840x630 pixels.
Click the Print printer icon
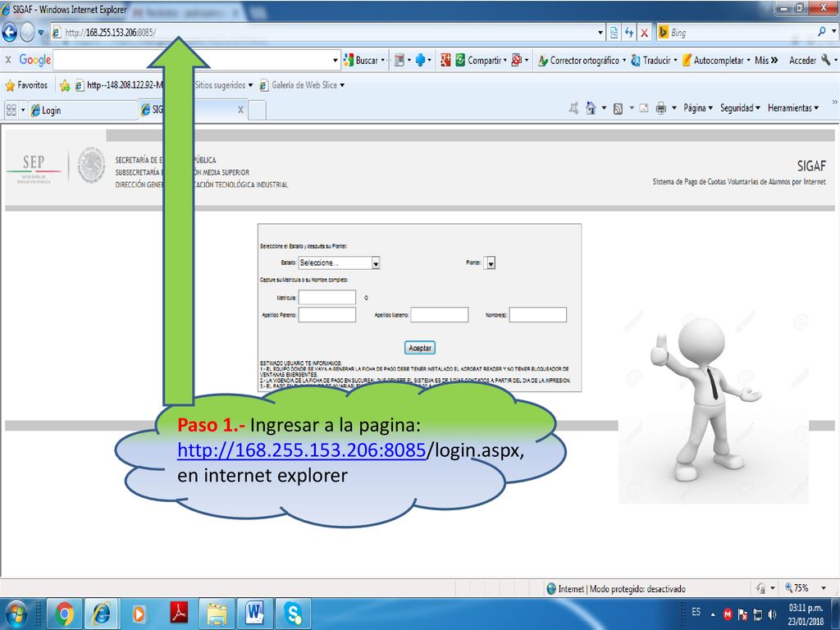tap(661, 108)
